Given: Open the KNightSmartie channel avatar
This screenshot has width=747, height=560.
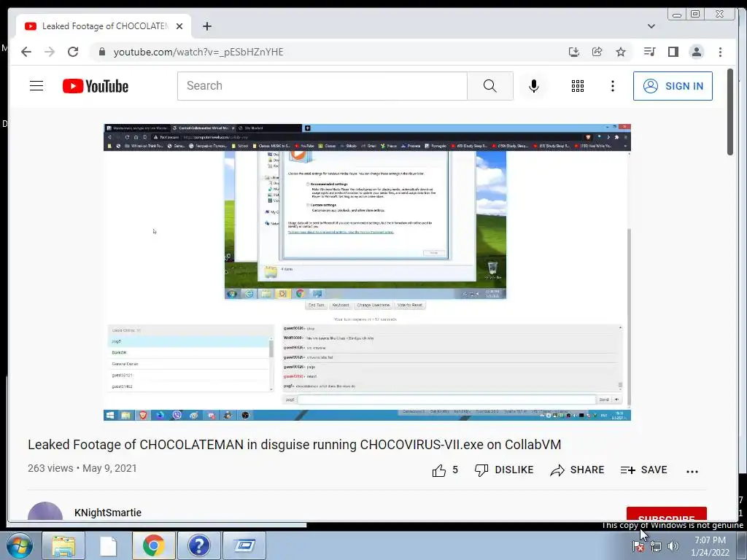Looking at the screenshot, I should 45,513.
